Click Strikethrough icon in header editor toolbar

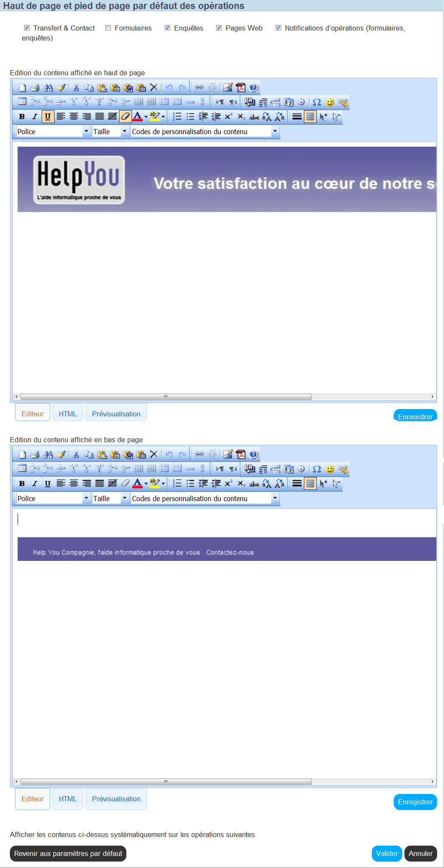click(254, 117)
